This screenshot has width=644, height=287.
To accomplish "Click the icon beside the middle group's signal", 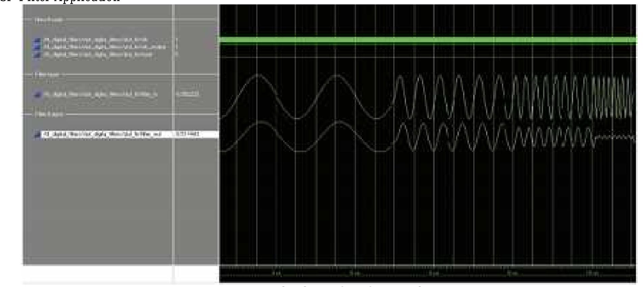I will [x=38, y=95].
